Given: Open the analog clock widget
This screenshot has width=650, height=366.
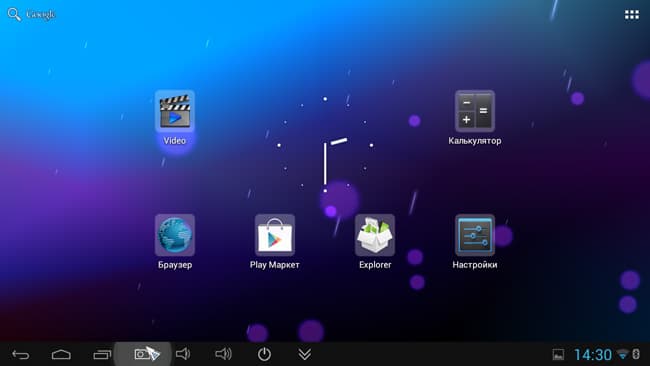Looking at the screenshot, I should click(325, 145).
